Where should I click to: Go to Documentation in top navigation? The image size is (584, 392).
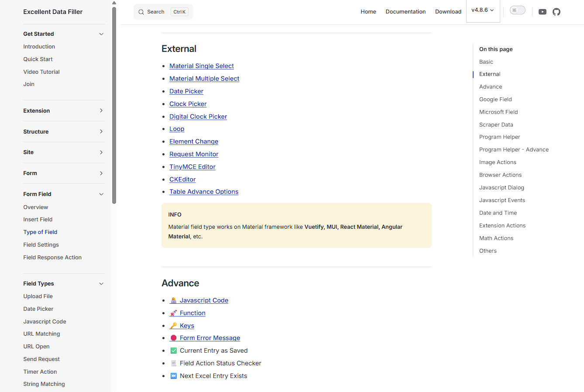click(x=405, y=12)
